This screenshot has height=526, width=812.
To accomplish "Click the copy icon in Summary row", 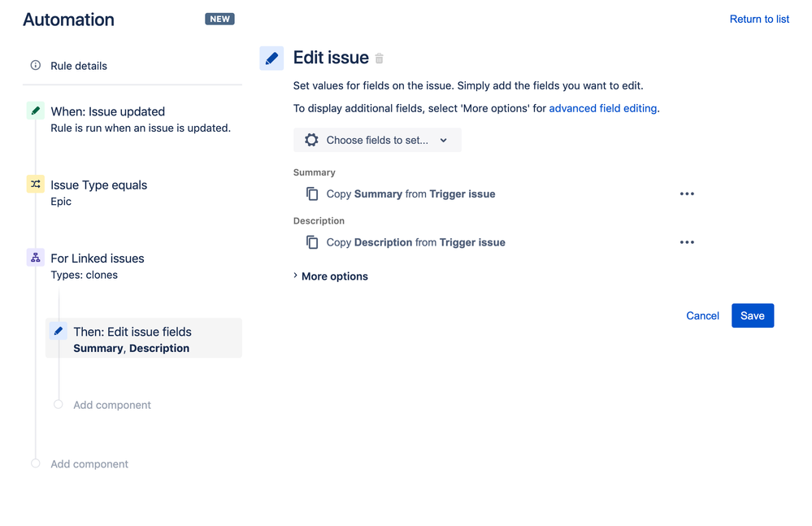I will pyautogui.click(x=312, y=193).
